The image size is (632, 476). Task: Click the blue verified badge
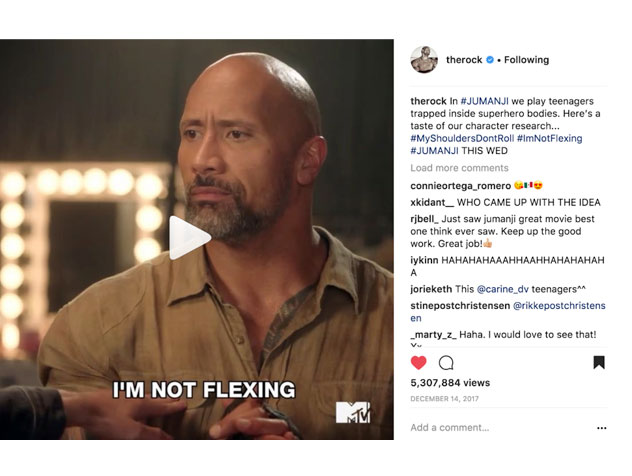point(489,60)
